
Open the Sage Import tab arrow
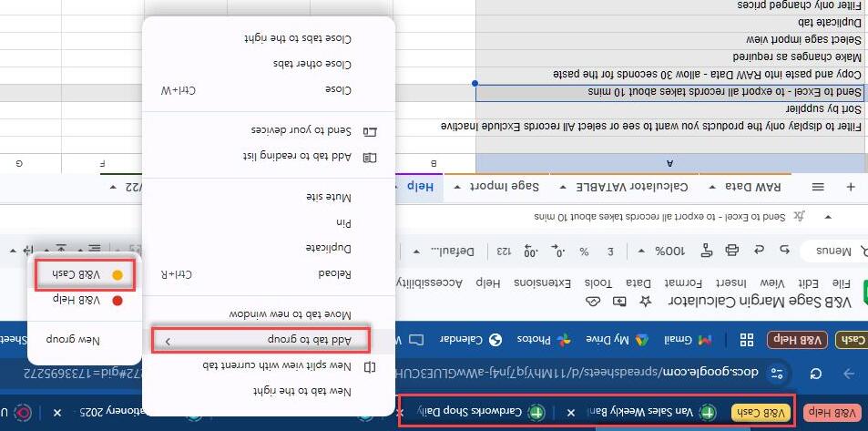(x=456, y=187)
